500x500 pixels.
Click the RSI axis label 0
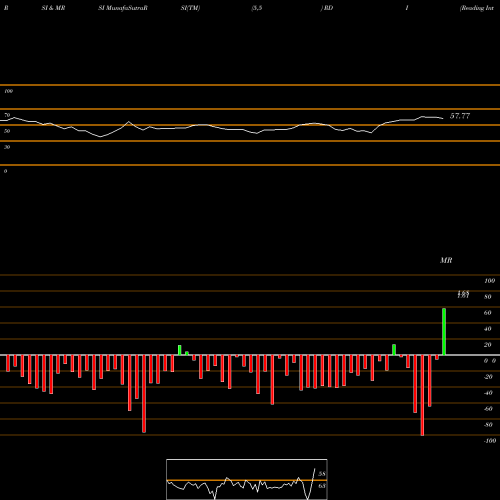click(5, 171)
